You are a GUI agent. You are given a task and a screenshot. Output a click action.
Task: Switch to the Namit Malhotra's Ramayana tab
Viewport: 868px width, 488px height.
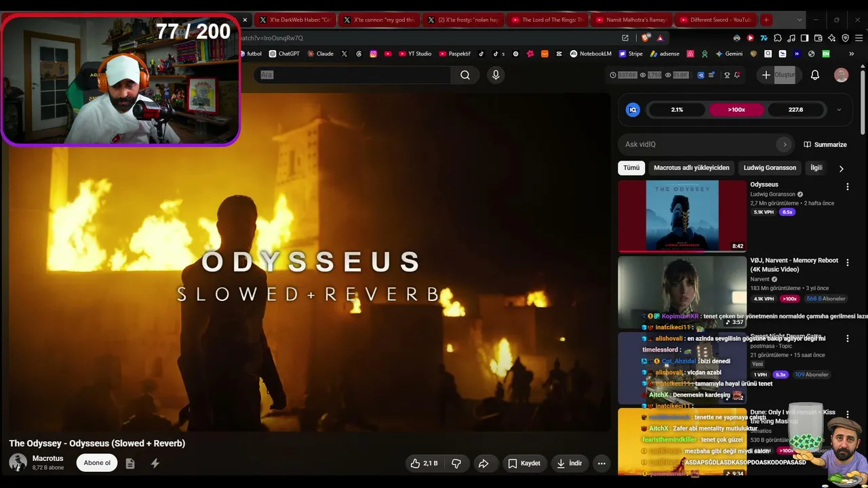631,20
